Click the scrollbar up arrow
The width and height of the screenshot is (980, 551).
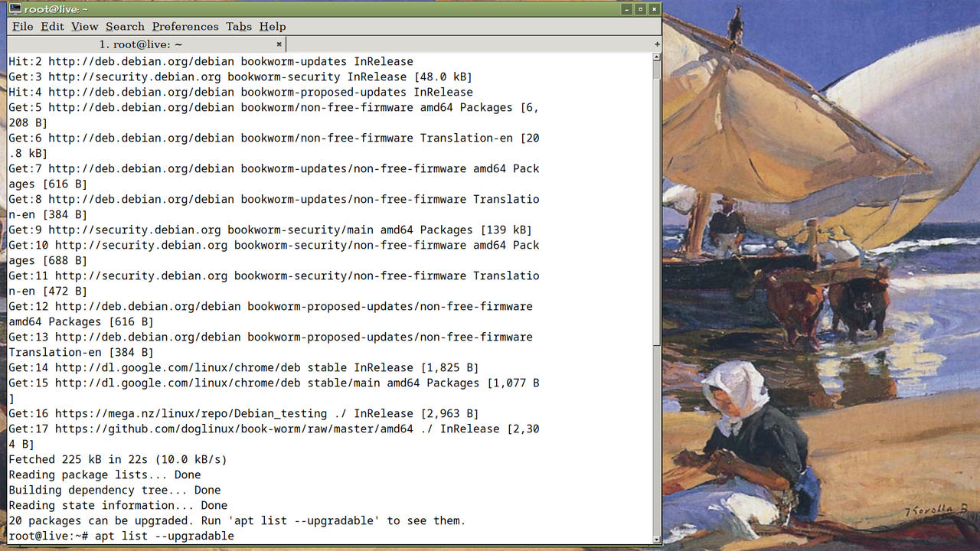656,57
